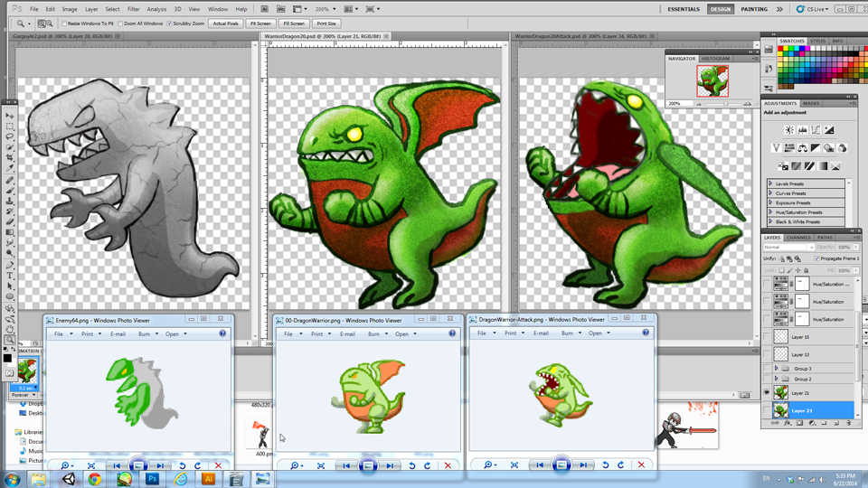The image size is (868, 488).
Task: Expand Hue/Saturation Presets
Action: 770,211
